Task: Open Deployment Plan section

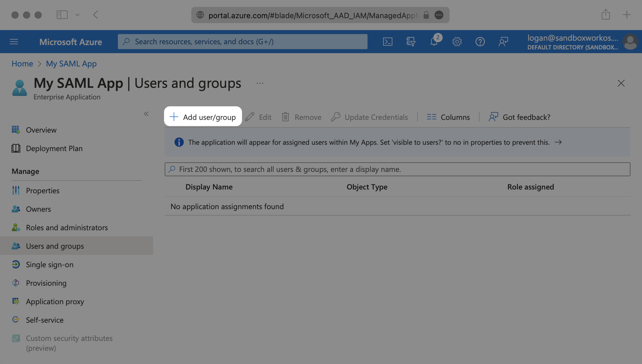Action: 54,148
